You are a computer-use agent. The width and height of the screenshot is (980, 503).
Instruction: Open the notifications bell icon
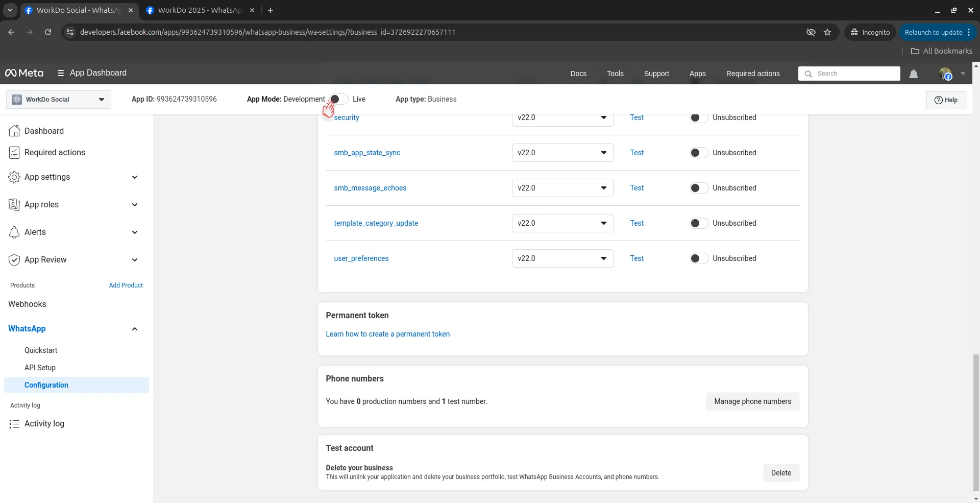tap(913, 74)
